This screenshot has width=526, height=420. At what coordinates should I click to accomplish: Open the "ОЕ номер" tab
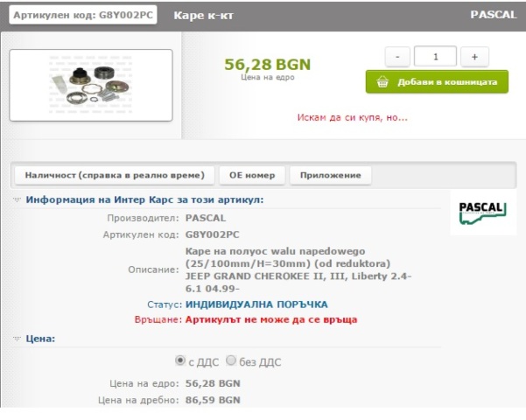(x=252, y=175)
